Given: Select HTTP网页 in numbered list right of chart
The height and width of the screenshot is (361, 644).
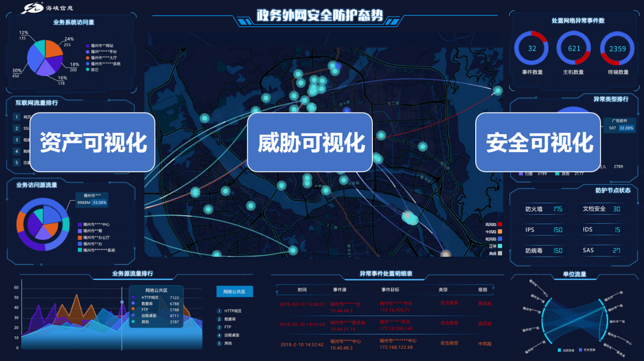Looking at the screenshot, I should [x=233, y=311].
